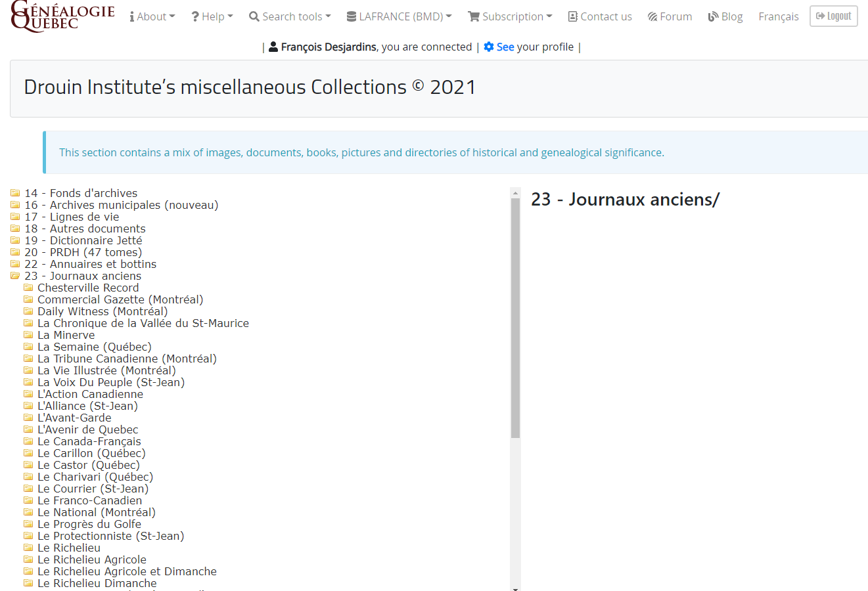Select 23 - Journaux anciens tree label
Screen dimensions: 868x591
click(x=83, y=276)
